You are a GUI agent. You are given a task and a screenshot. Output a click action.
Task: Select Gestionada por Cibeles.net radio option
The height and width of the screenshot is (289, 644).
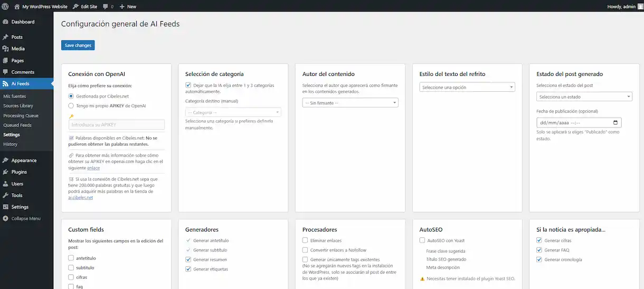[x=71, y=97]
